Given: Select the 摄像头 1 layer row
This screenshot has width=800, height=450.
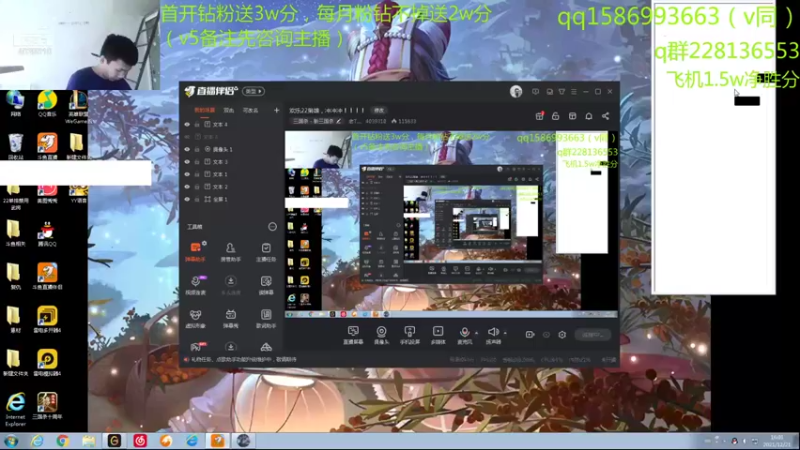Looking at the screenshot, I should pos(231,149).
